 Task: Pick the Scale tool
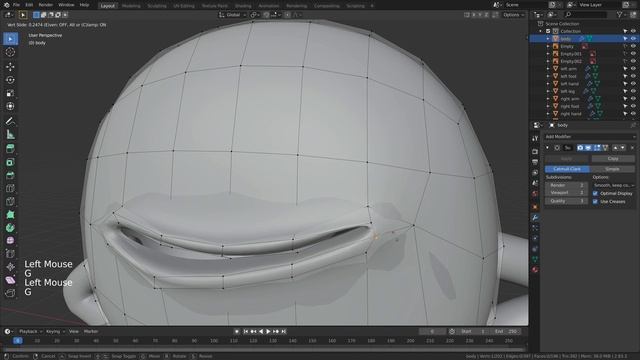11,93
